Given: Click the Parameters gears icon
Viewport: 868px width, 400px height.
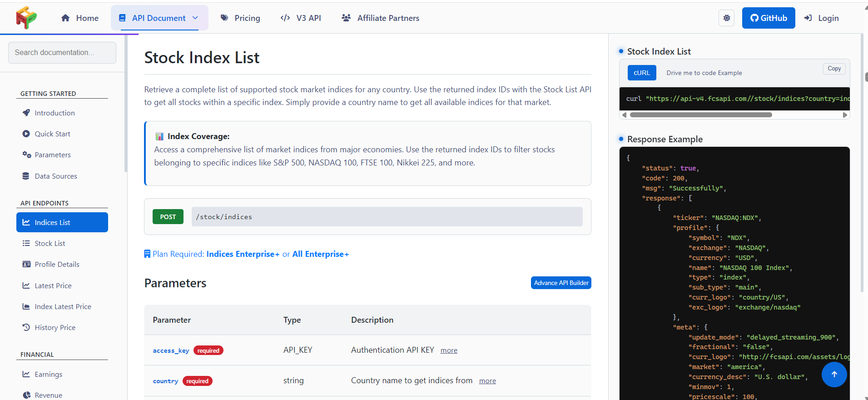Looking at the screenshot, I should click(27, 155).
